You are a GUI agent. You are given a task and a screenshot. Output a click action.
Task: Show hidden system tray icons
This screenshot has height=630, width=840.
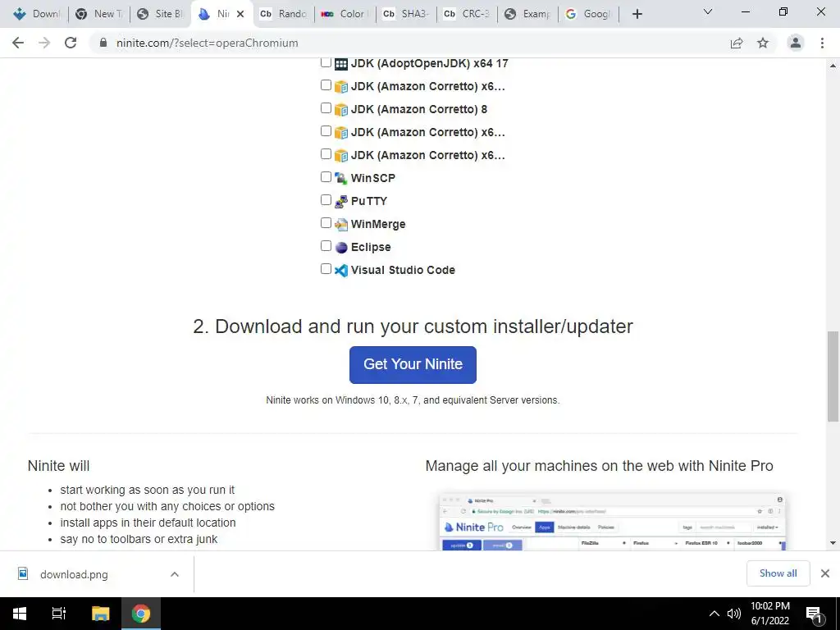tap(714, 614)
